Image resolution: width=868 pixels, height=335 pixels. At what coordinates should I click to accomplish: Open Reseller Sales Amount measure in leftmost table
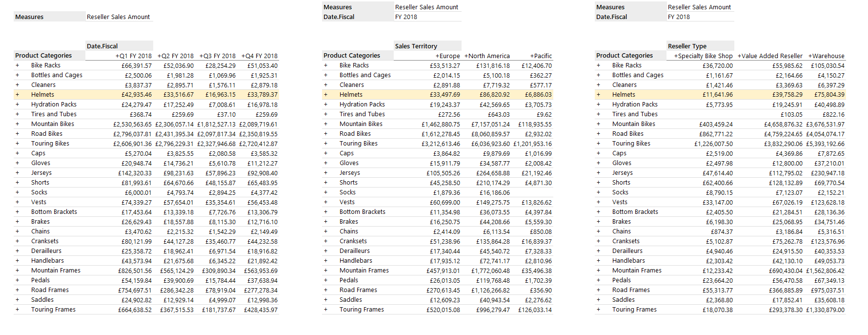point(118,17)
